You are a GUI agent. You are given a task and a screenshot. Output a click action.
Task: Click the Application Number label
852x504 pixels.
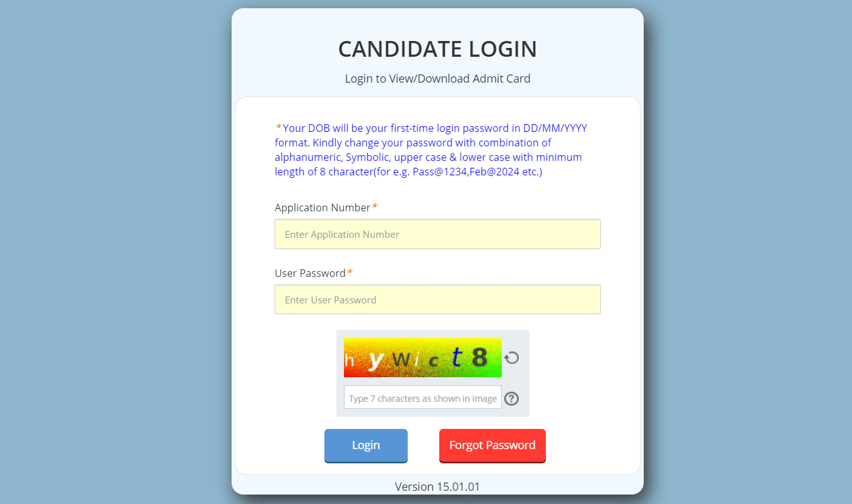click(322, 208)
